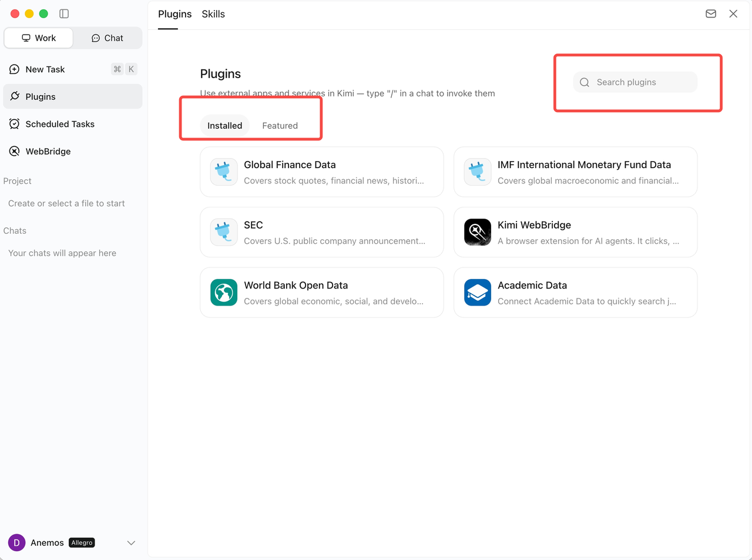Open the IMF International Monetary Fund Data title
The height and width of the screenshot is (560, 752).
[584, 165]
